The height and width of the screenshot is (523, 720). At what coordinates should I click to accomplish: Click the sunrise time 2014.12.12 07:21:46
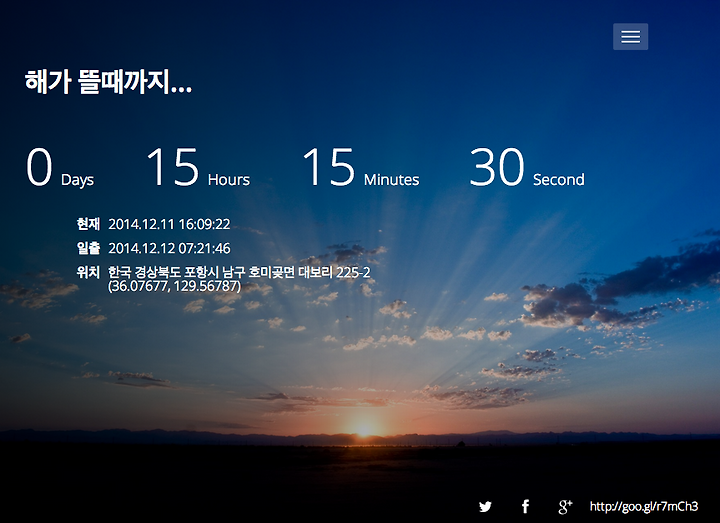(x=169, y=248)
